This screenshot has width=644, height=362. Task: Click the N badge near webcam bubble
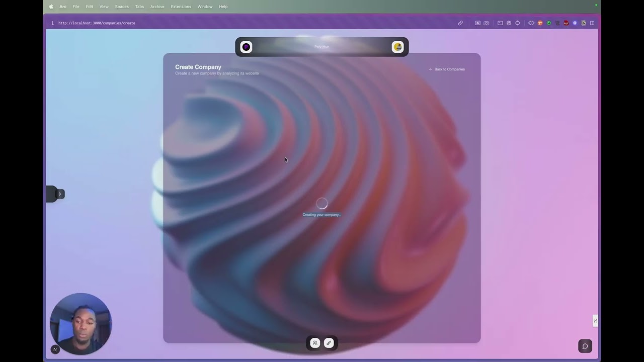click(55, 349)
